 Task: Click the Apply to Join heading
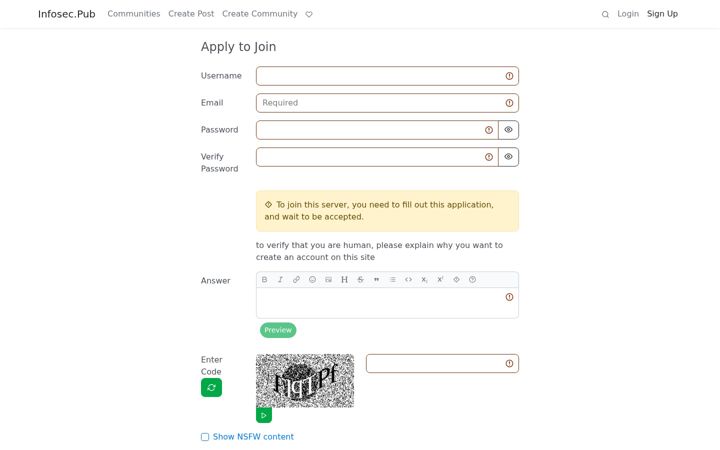238,47
